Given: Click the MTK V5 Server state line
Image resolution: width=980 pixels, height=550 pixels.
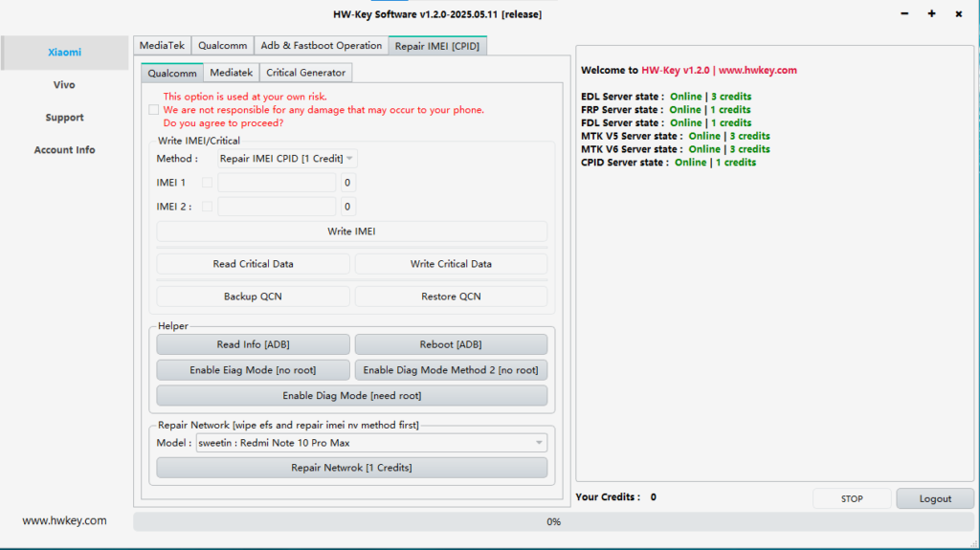Looking at the screenshot, I should 676,136.
